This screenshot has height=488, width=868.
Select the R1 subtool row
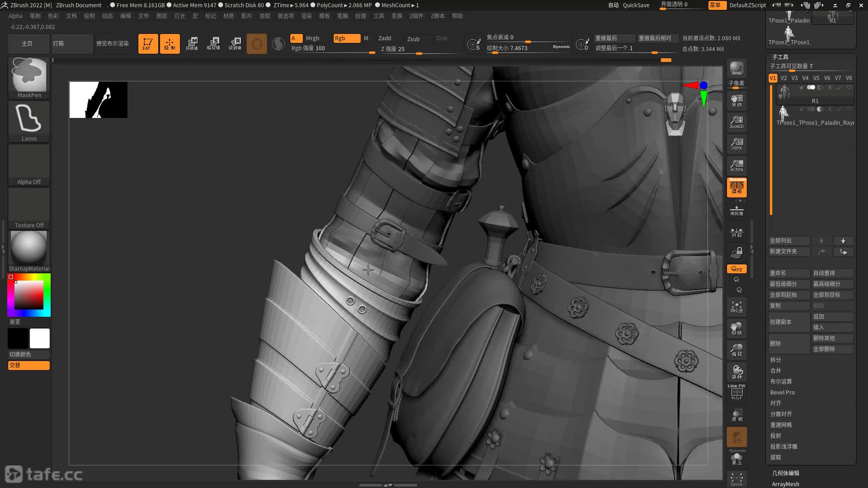pyautogui.click(x=815, y=94)
